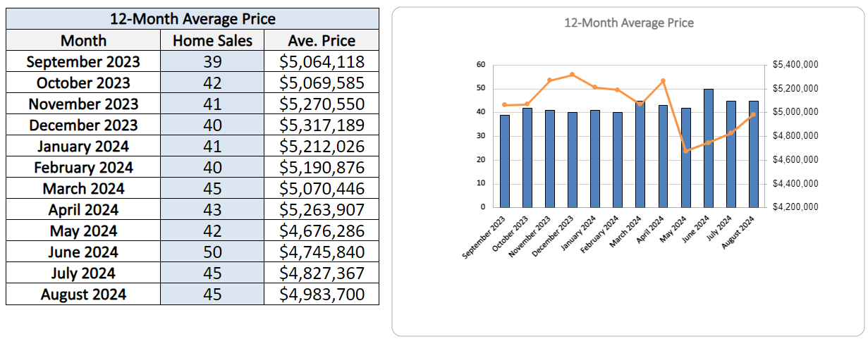Screen dimensions: 868x339
Task: Click the December 2023 orange line peak point
Action: pos(572,74)
